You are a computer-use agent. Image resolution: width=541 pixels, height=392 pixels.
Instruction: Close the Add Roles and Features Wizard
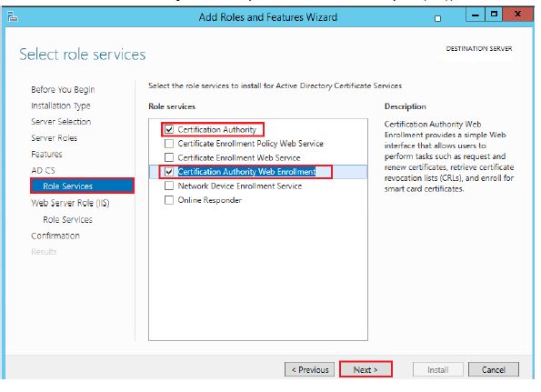518,15
